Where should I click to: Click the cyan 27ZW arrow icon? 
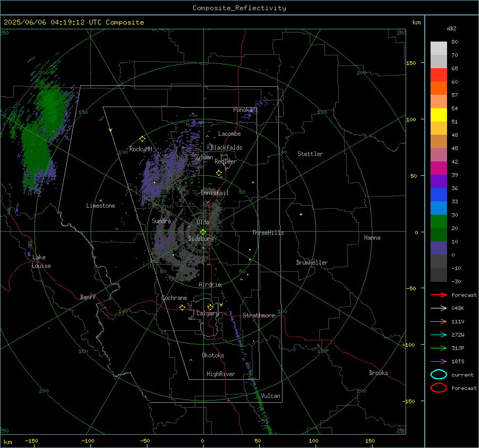coord(439,335)
